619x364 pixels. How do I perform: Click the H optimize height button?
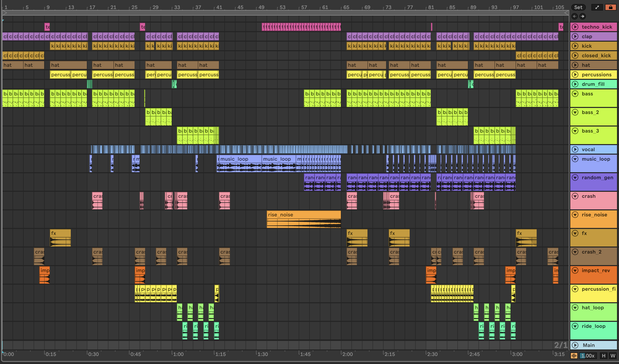[x=604, y=356]
